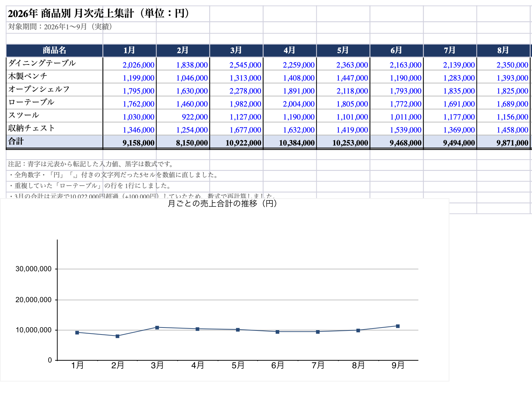Screen dimensions: 532x396
Task: Select the total cell 8,150,000
Action: pos(183,142)
